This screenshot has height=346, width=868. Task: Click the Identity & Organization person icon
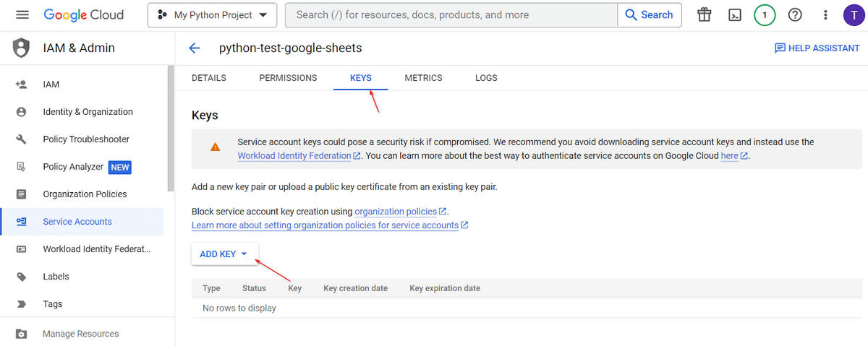click(x=21, y=112)
